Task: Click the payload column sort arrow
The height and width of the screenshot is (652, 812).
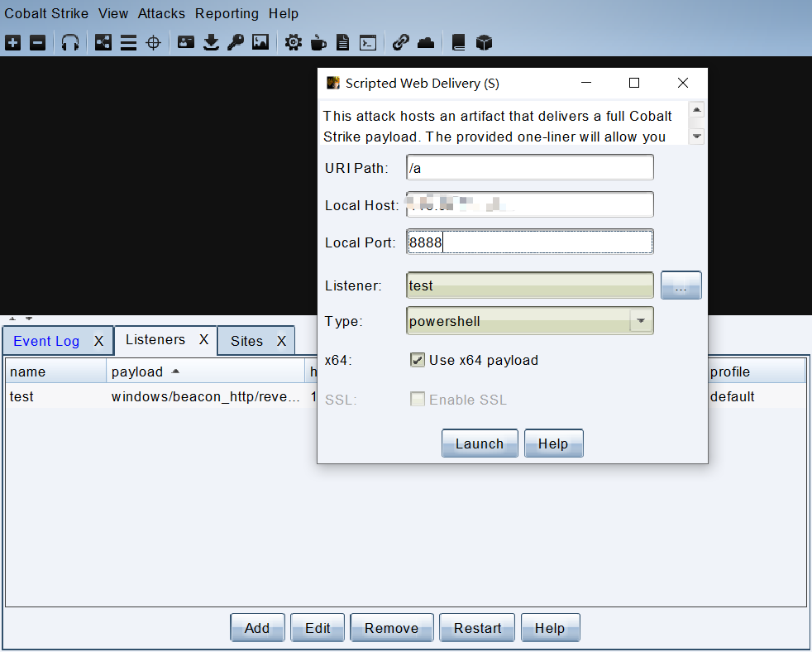Action: click(175, 371)
